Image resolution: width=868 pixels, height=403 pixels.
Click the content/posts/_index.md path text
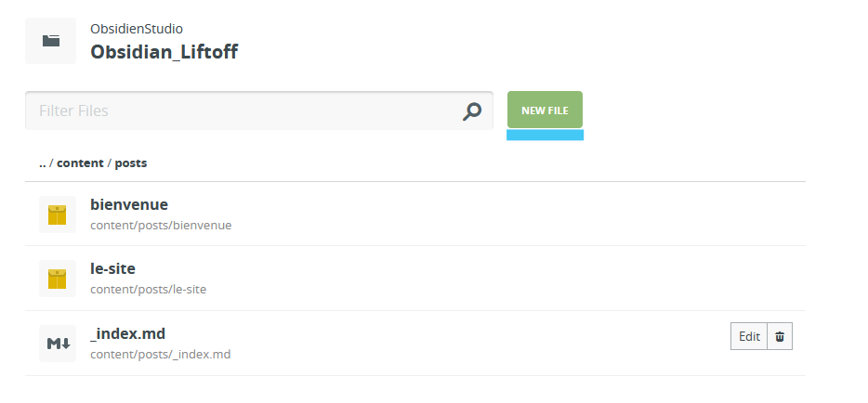click(x=160, y=354)
